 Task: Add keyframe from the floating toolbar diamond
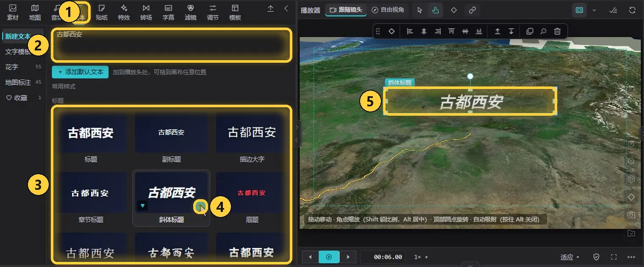tap(391, 31)
